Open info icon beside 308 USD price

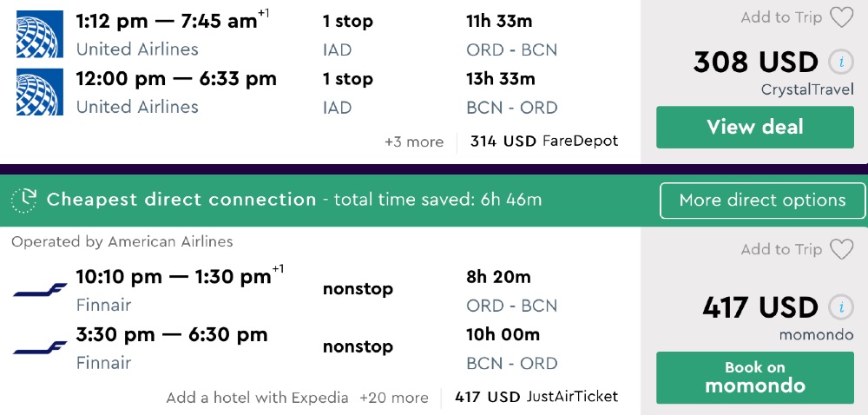click(838, 63)
